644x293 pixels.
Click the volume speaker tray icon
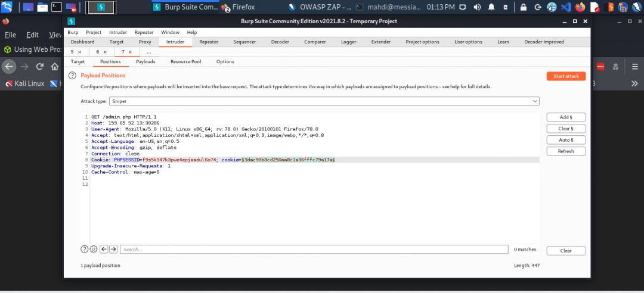tap(477, 7)
